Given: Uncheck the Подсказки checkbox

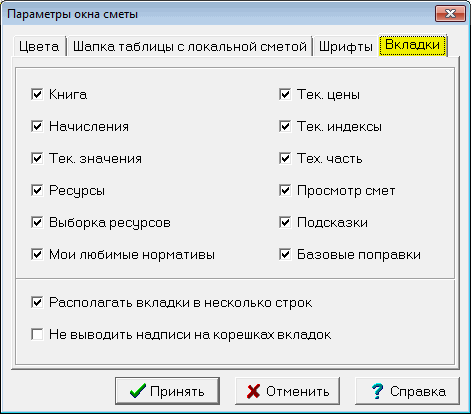Looking at the screenshot, I should [x=285, y=222].
